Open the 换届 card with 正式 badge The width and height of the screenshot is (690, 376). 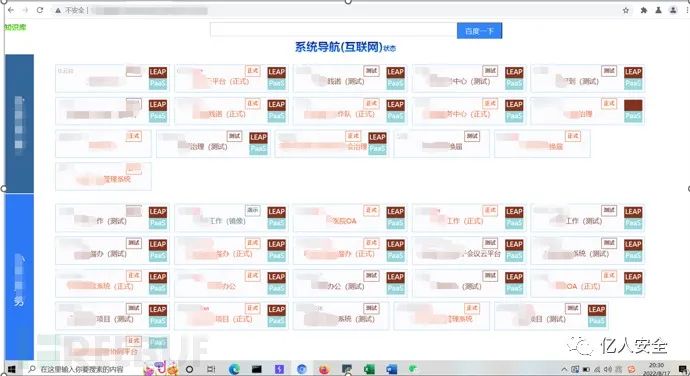coord(542,144)
